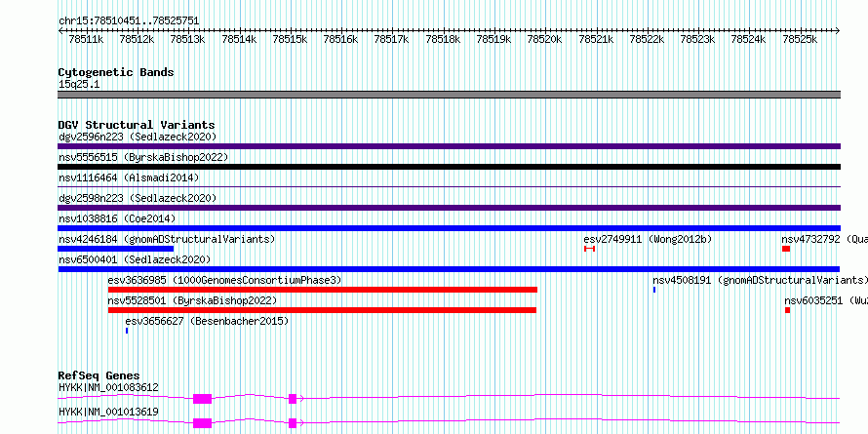Click the RefSeq Genes track title
The width and height of the screenshot is (868, 434).
[x=99, y=375]
